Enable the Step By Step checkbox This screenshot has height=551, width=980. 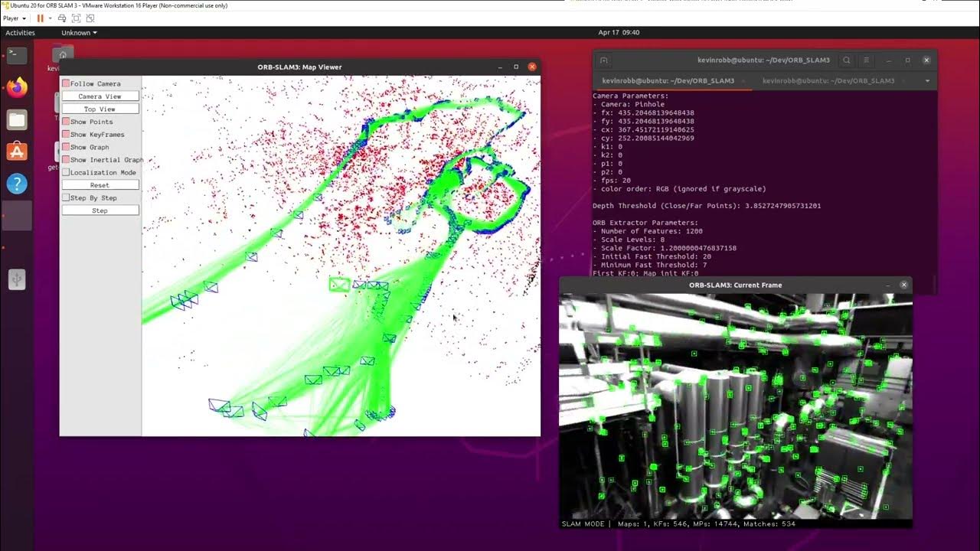click(x=67, y=197)
